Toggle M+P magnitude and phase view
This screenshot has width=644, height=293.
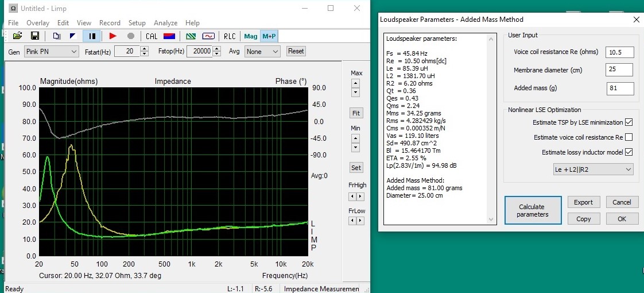269,36
